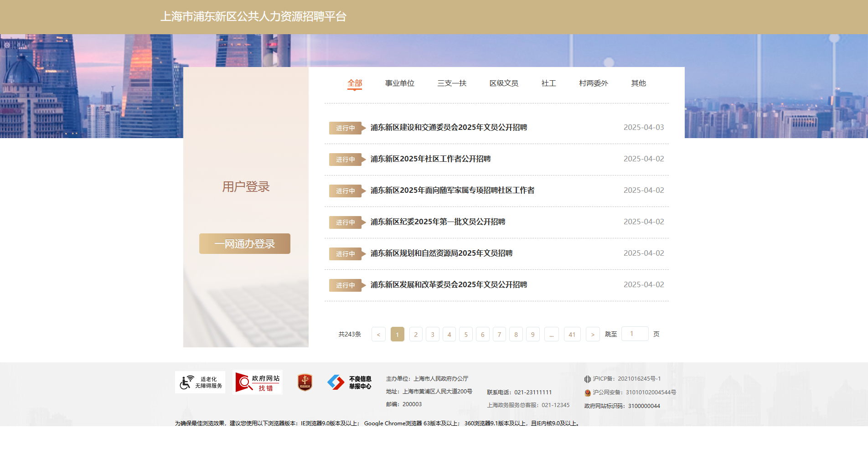Open 浦东新区纪委2025年第一批文员公开招聘 listing
Image resolution: width=868 pixels, height=449 pixels.
click(439, 222)
